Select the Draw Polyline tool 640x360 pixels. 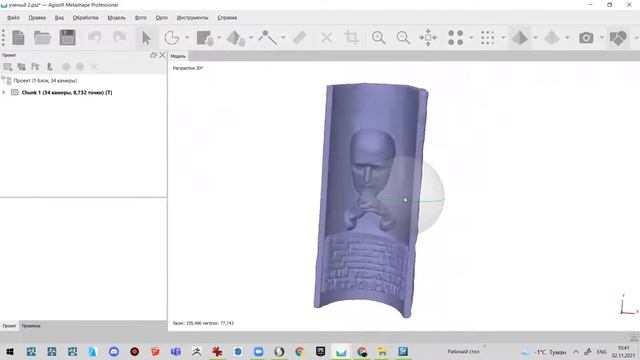click(267, 38)
